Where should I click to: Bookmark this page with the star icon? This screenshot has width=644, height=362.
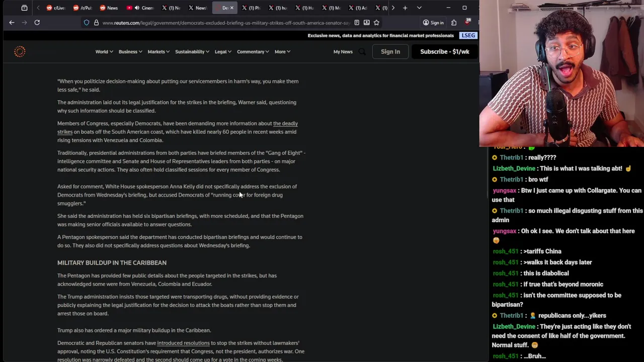[x=376, y=23]
